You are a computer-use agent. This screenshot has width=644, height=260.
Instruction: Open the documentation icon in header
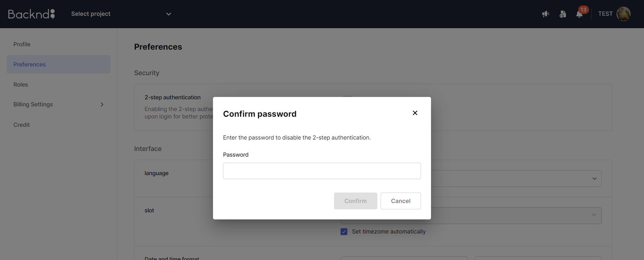tap(563, 14)
